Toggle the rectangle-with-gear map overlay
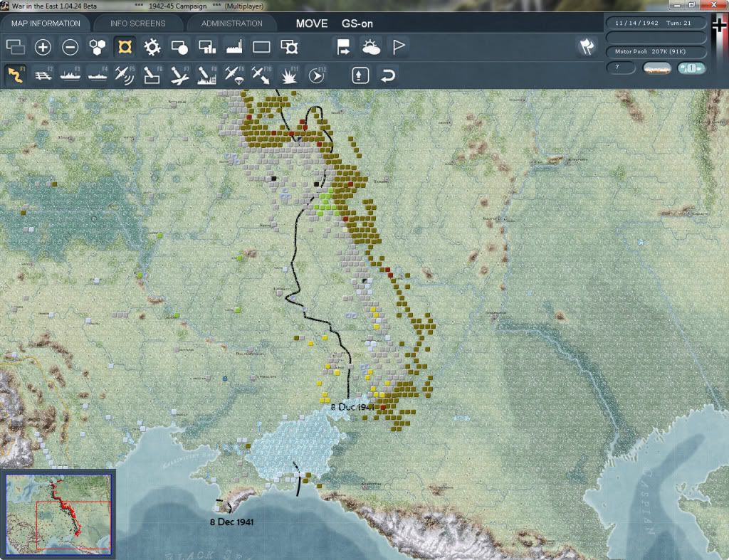The image size is (729, 560). tap(289, 47)
